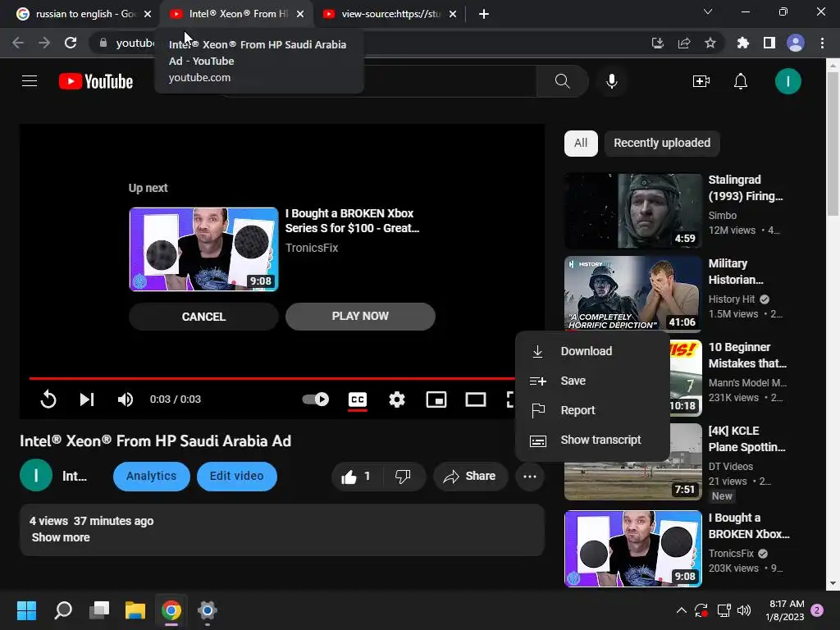Select the Recently uploaded filter chip
The width and height of the screenshot is (840, 630).
tap(662, 143)
